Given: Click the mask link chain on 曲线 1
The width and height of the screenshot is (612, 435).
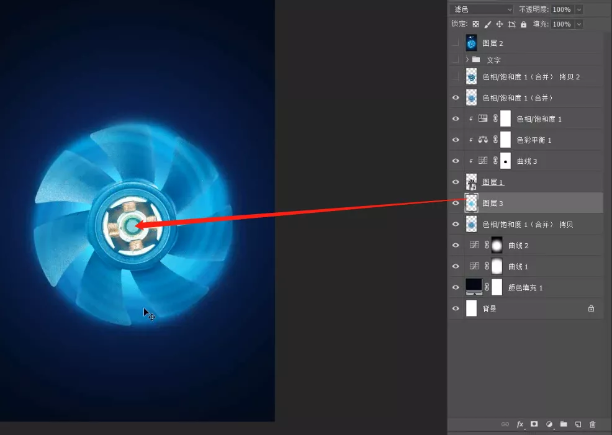Looking at the screenshot, I should pyautogui.click(x=487, y=266).
